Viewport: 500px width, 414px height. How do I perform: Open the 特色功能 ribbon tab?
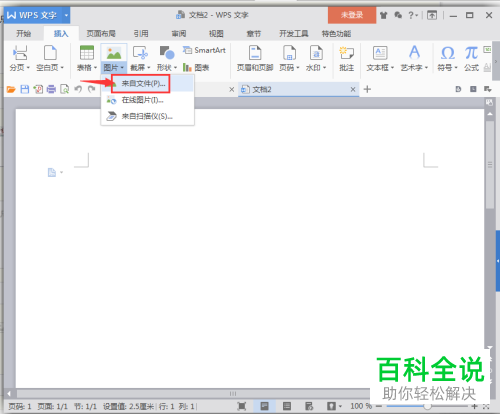tap(336, 34)
